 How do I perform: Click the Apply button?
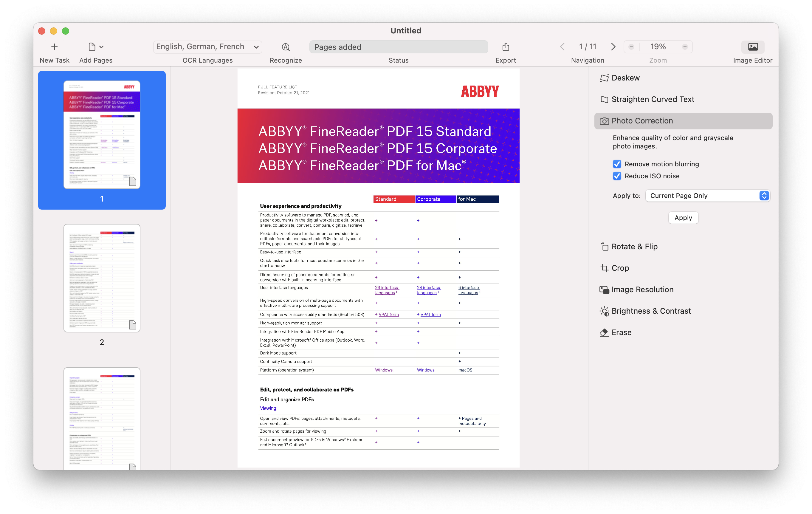[x=683, y=217]
